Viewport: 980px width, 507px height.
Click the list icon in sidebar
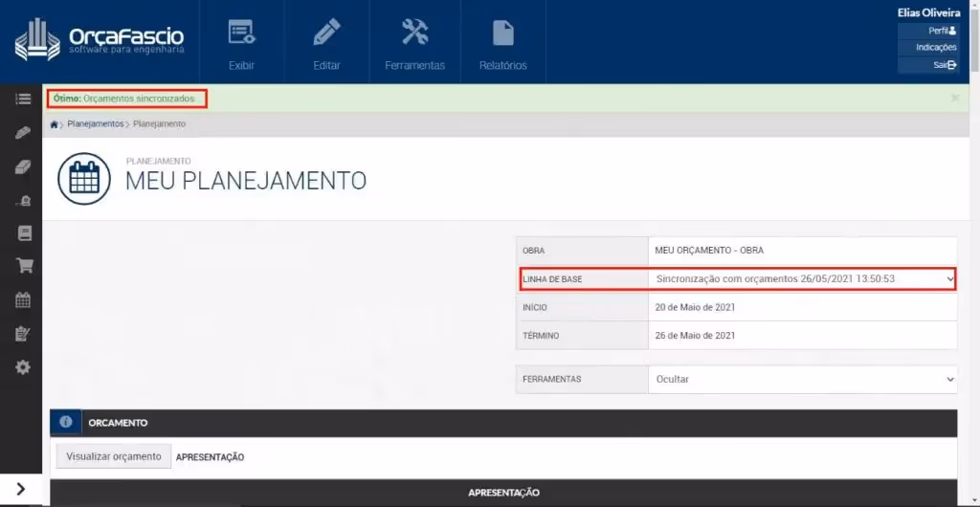point(23,99)
